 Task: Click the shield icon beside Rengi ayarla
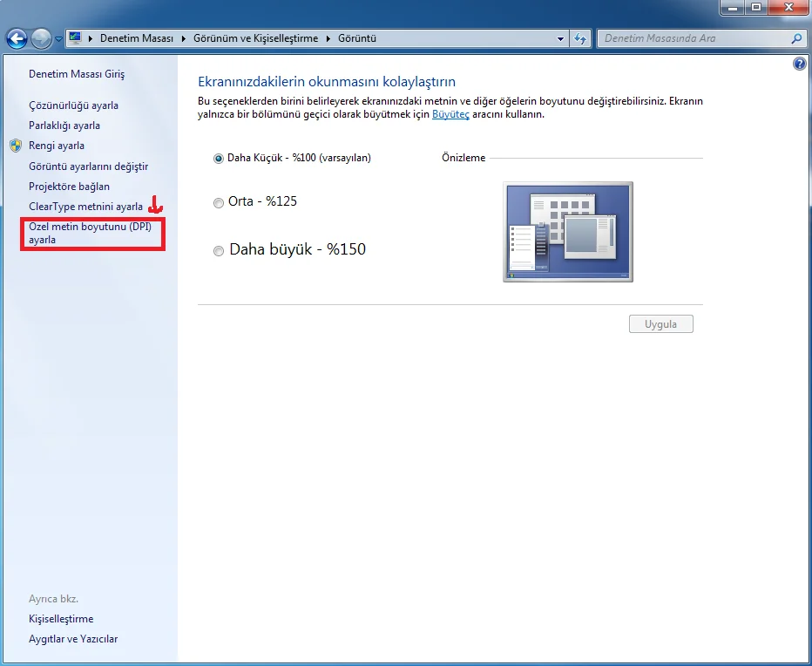(16, 146)
